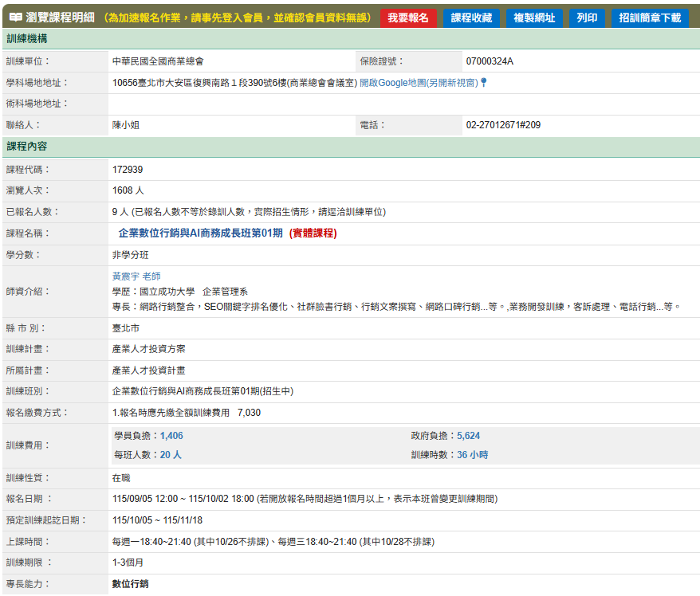The height and width of the screenshot is (596, 700).
Task: Click the 學歷:國立成功大學 education line
Action: click(180, 292)
